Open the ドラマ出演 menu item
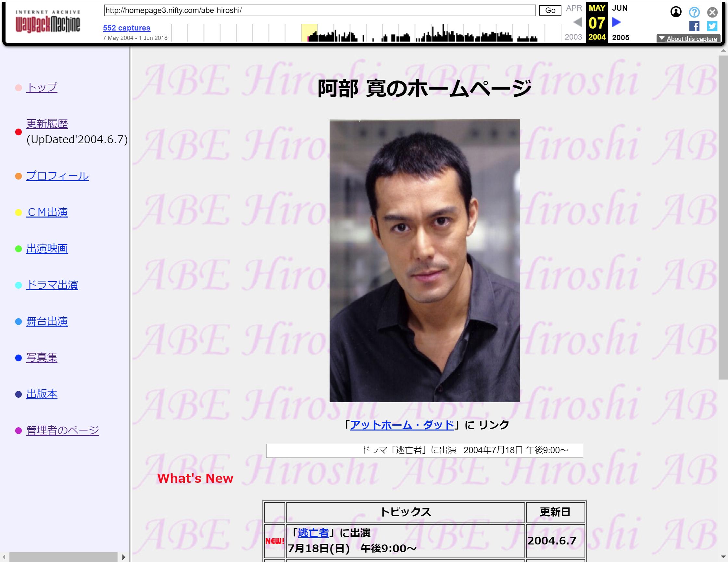 (x=52, y=285)
